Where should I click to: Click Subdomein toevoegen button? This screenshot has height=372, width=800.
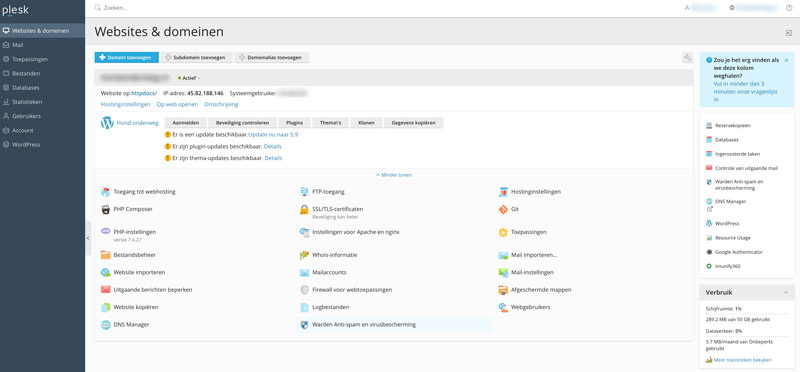(196, 58)
